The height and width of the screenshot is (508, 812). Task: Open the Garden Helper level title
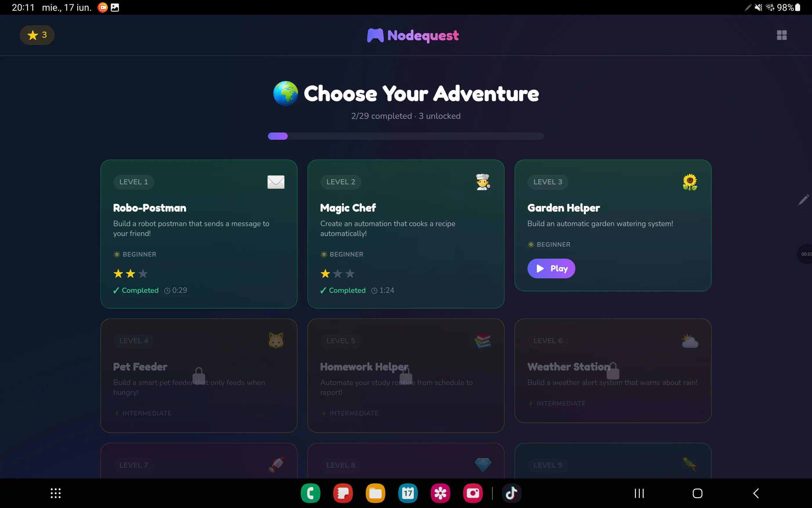[x=564, y=208]
